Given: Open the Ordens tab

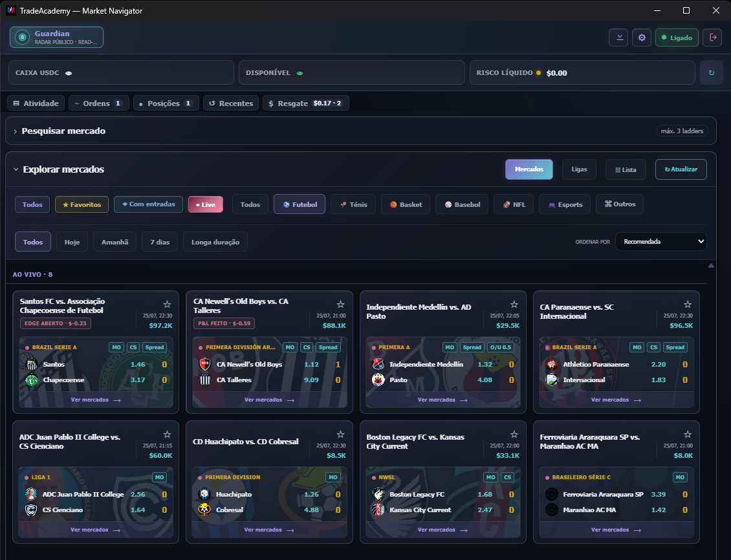Looking at the screenshot, I should pos(98,103).
